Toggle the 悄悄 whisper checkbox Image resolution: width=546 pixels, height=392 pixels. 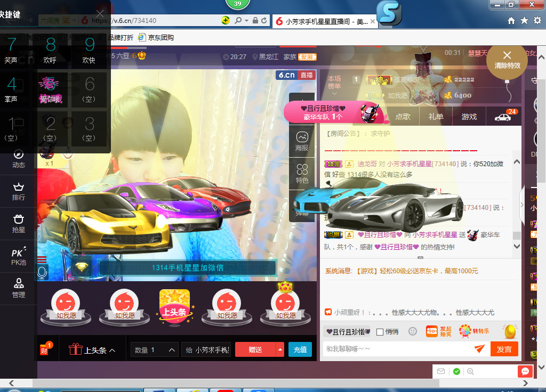(x=380, y=332)
